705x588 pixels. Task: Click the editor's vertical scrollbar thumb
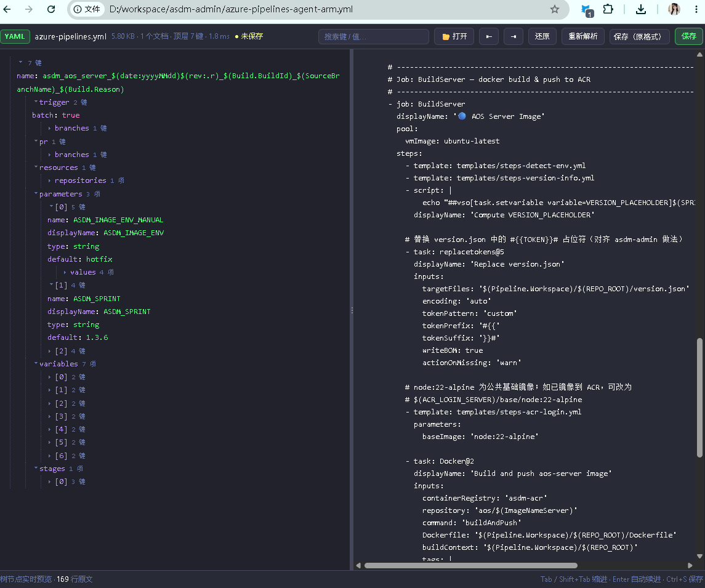click(699, 397)
